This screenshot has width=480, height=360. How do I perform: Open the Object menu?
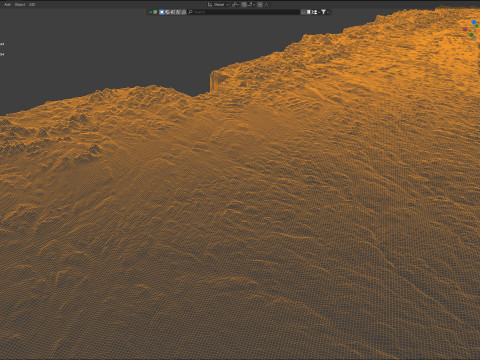20,5
